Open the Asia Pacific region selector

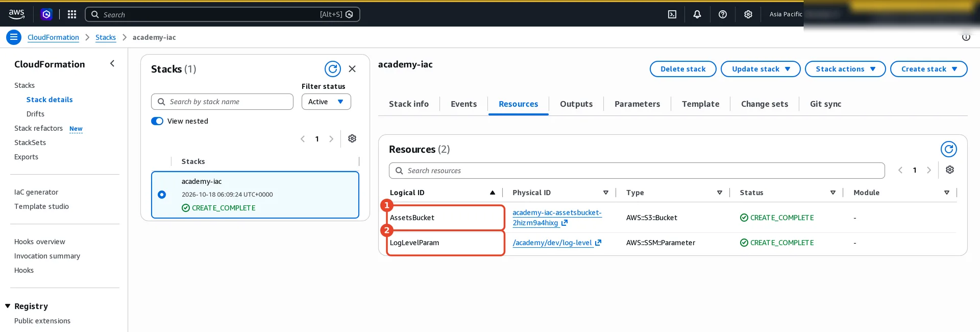[x=786, y=14]
